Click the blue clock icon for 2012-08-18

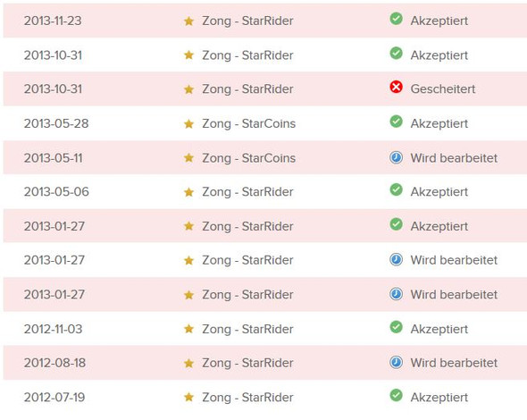[x=396, y=362]
